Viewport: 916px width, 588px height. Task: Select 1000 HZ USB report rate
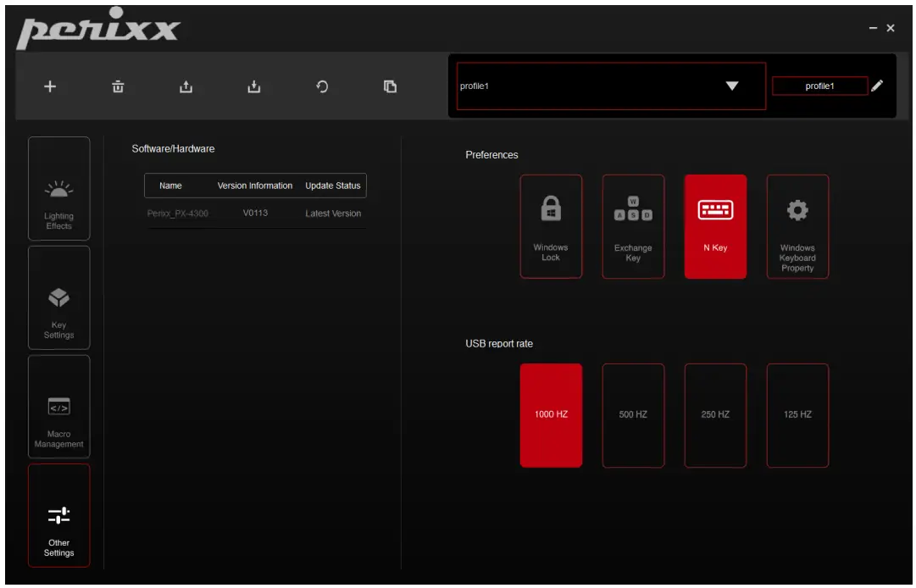tap(551, 415)
